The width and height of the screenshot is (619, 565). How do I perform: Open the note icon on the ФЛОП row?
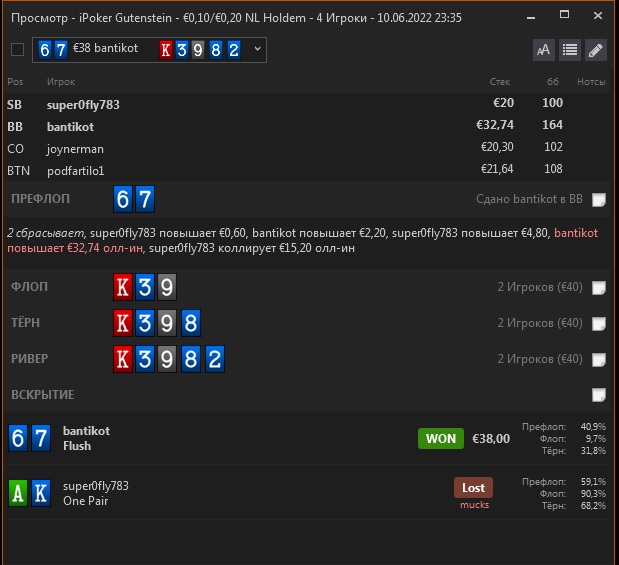point(599,287)
